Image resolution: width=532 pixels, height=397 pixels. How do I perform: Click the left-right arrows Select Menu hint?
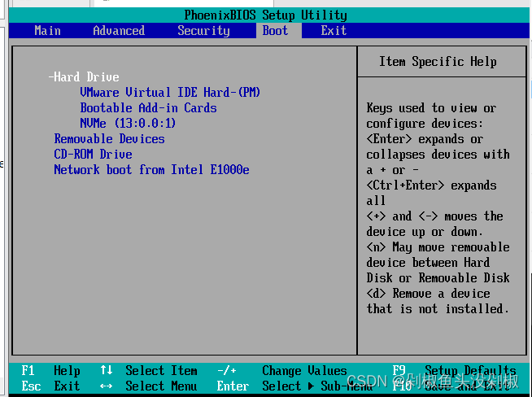pyautogui.click(x=149, y=386)
